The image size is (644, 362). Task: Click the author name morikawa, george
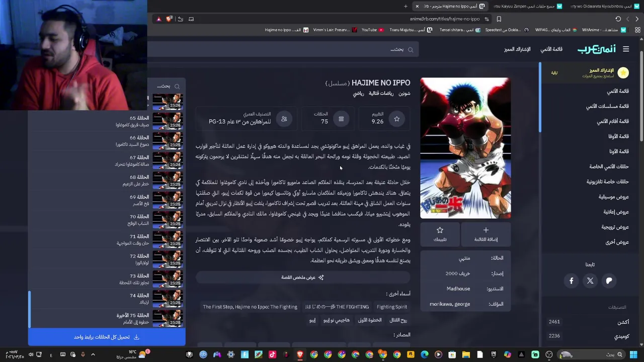pyautogui.click(x=450, y=304)
